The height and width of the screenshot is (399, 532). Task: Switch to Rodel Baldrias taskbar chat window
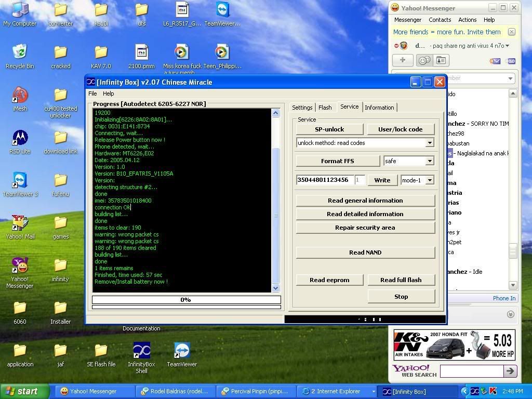coord(176,392)
